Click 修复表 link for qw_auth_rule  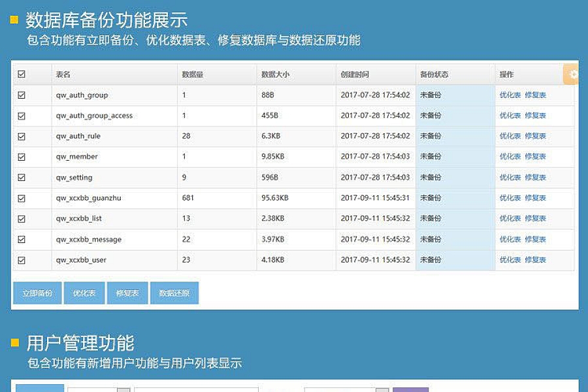[535, 137]
